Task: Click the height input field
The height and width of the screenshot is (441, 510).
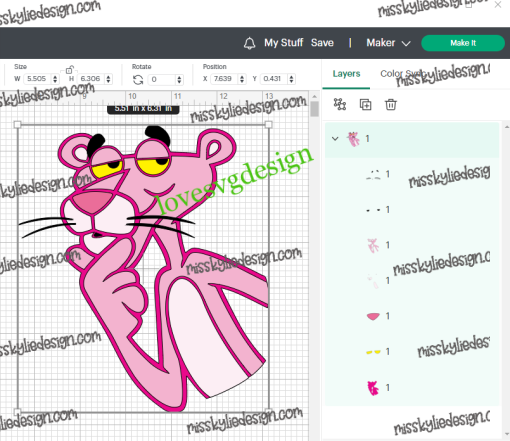Action: pyautogui.click(x=91, y=79)
